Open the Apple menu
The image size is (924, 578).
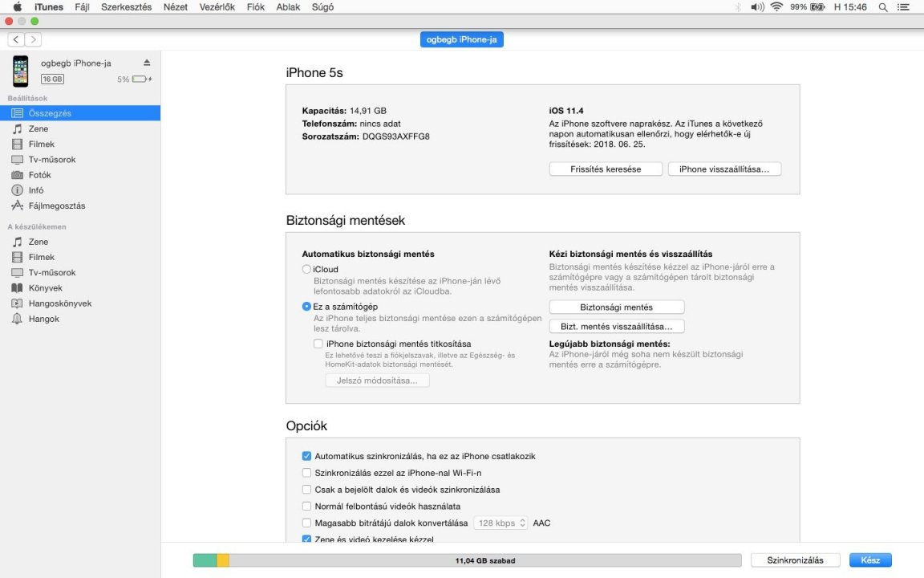(17, 7)
